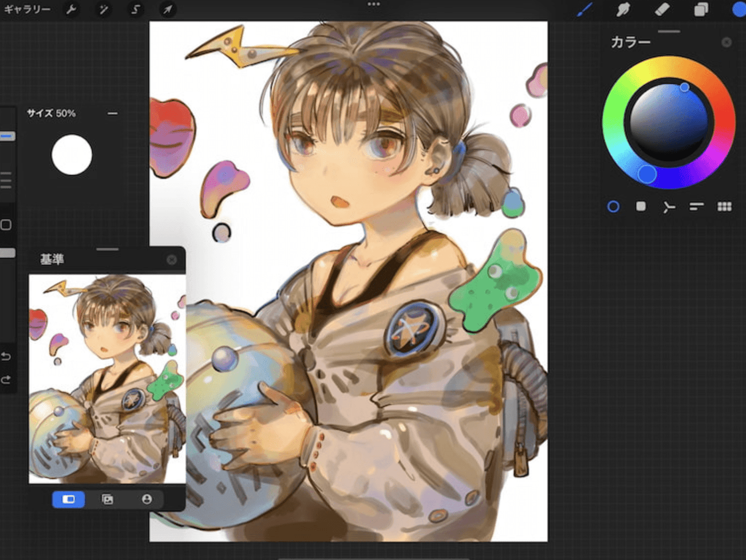746x560 pixels.
Task: Select the Smudge finger tool
Action: click(x=623, y=10)
